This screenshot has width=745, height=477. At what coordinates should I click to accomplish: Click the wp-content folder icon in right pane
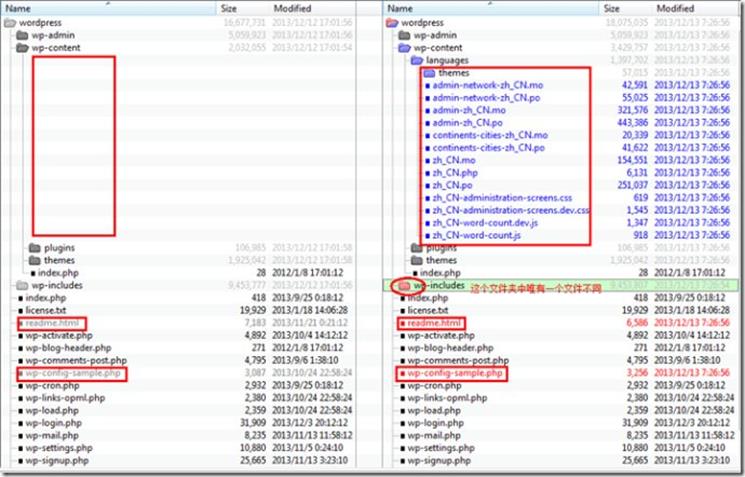tap(405, 47)
